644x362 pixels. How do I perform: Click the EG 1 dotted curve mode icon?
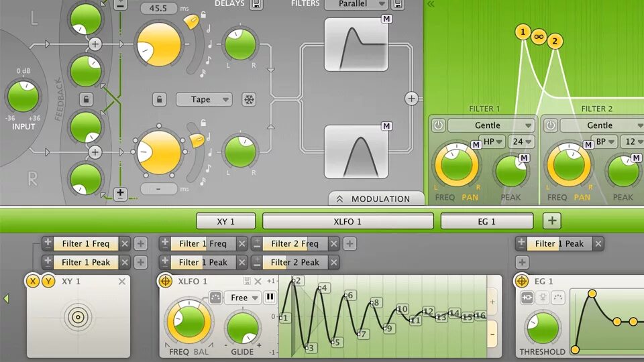click(557, 298)
